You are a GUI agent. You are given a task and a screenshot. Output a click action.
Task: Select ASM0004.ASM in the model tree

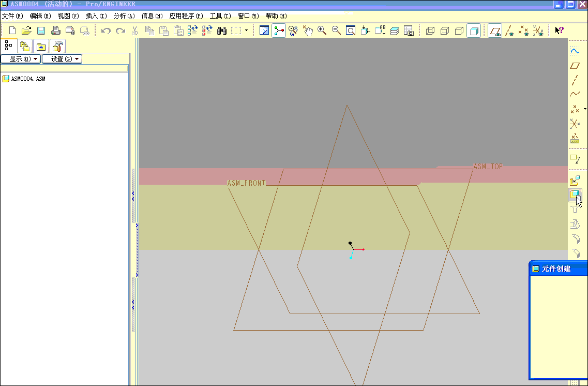click(x=28, y=79)
